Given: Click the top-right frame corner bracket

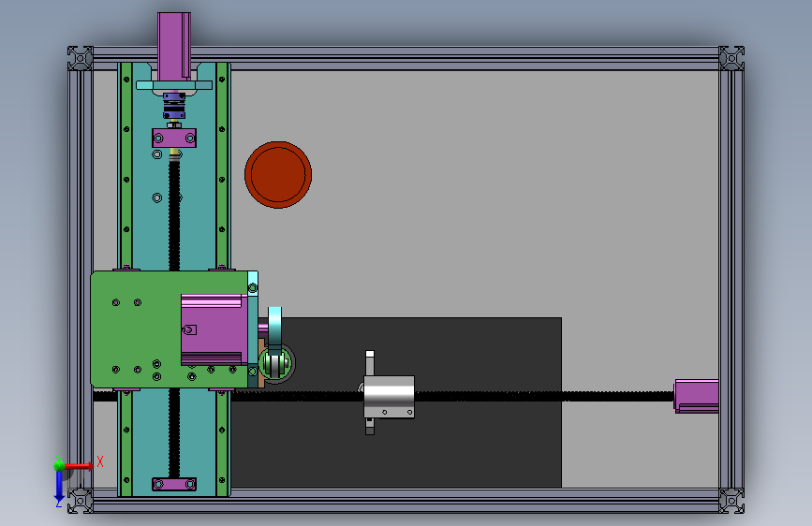Looking at the screenshot, I should pyautogui.click(x=731, y=58).
